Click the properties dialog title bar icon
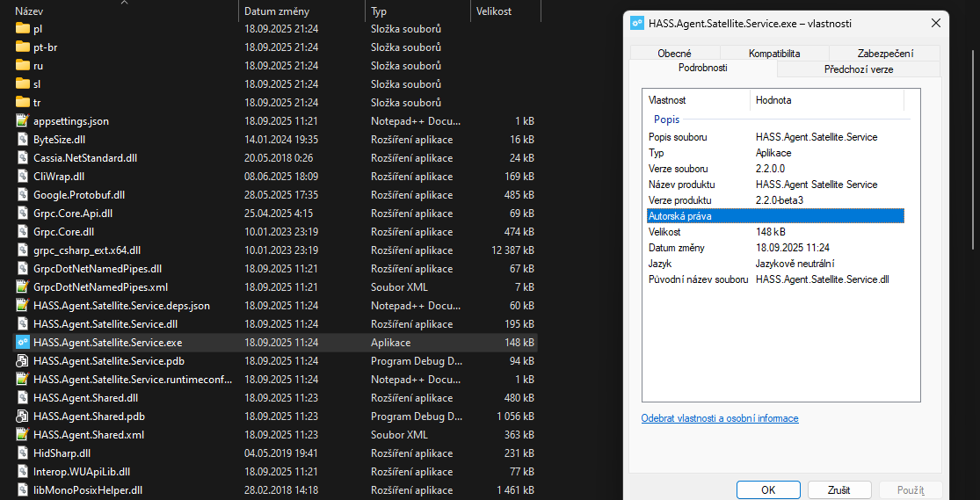 click(x=637, y=24)
